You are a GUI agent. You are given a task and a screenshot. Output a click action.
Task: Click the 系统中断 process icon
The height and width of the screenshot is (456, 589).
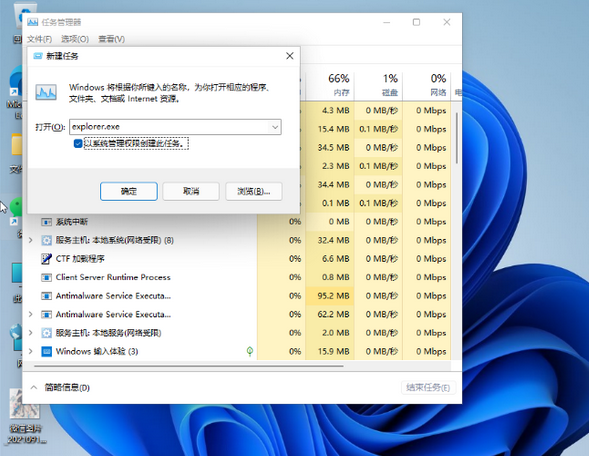pos(46,222)
